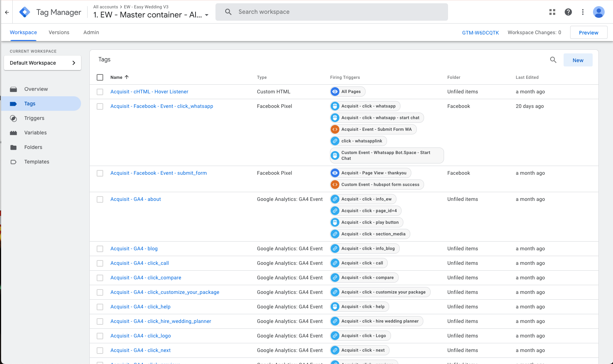The width and height of the screenshot is (613, 364).
Task: Open the Google apps grid icon
Action: point(552,12)
